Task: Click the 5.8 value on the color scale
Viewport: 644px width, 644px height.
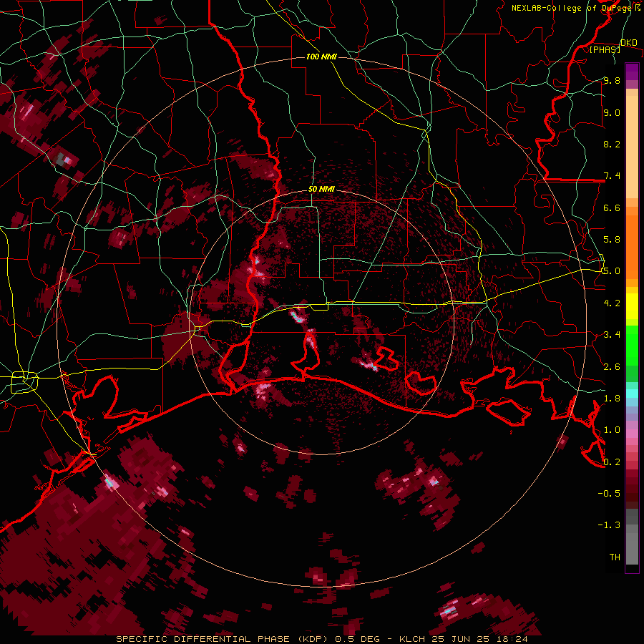Action: point(612,240)
